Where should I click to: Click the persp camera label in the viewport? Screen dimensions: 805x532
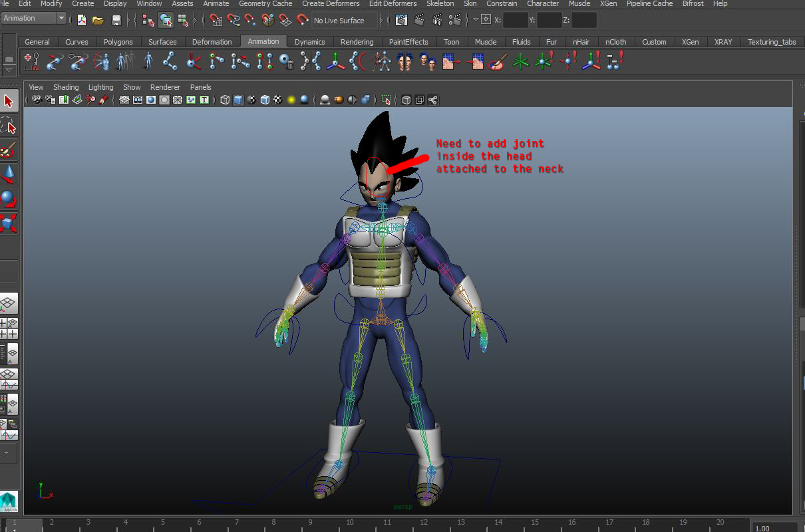[402, 506]
